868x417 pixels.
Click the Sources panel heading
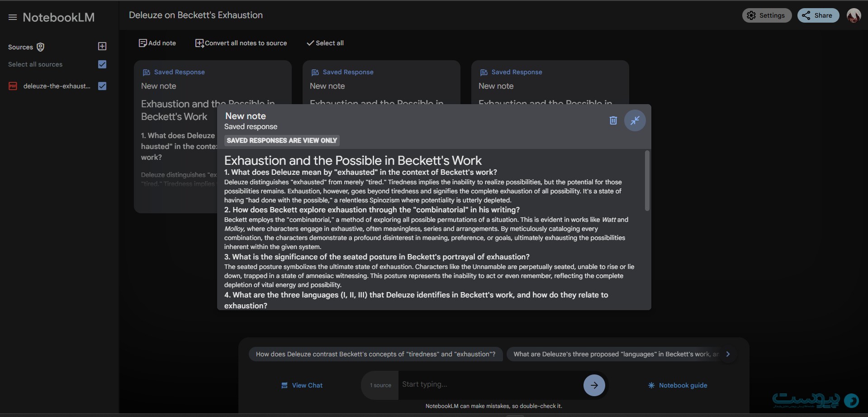(20, 47)
